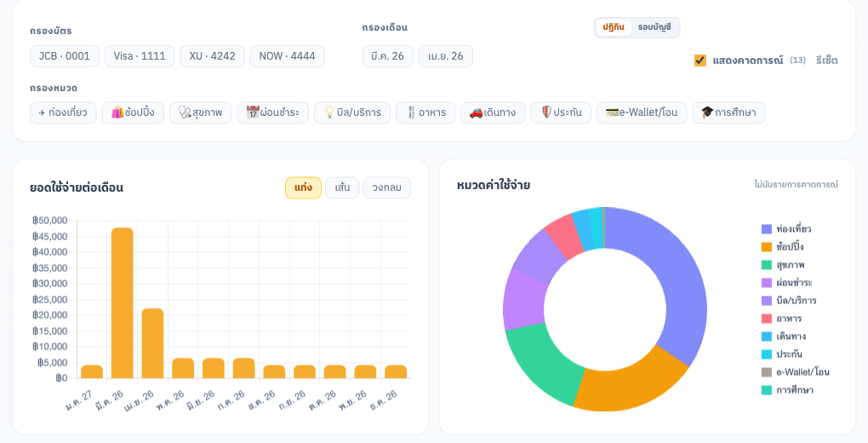Toggle ผ่อนชำระ purple legend swatch
Viewport: 868px width, 443px height.
(x=767, y=283)
